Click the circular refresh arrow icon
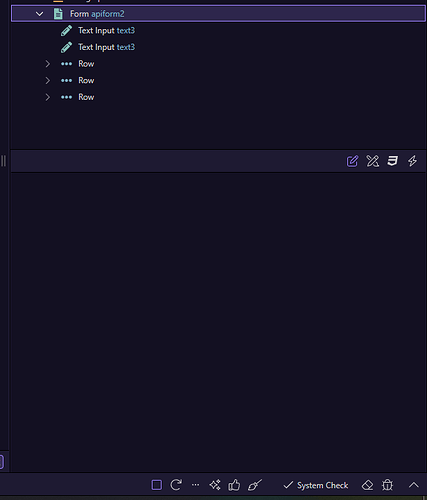 176,485
